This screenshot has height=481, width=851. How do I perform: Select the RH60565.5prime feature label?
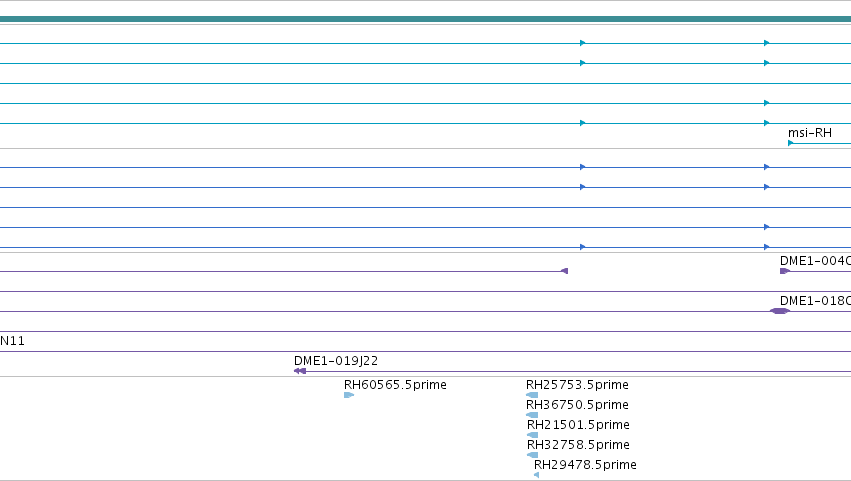pos(395,384)
